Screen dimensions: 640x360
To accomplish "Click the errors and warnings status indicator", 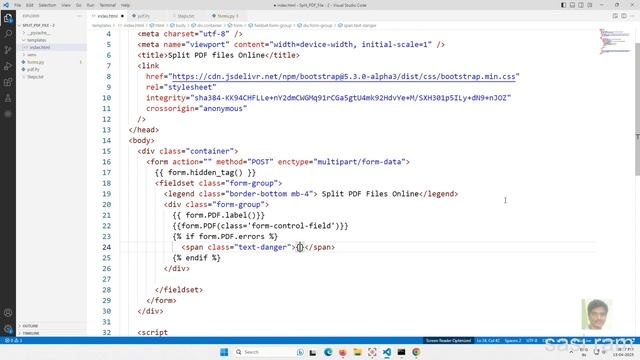I will click(x=14, y=340).
